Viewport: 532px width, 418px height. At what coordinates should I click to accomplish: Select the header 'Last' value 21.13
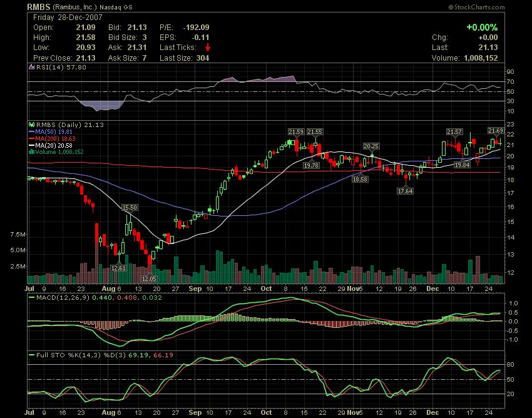[x=488, y=48]
